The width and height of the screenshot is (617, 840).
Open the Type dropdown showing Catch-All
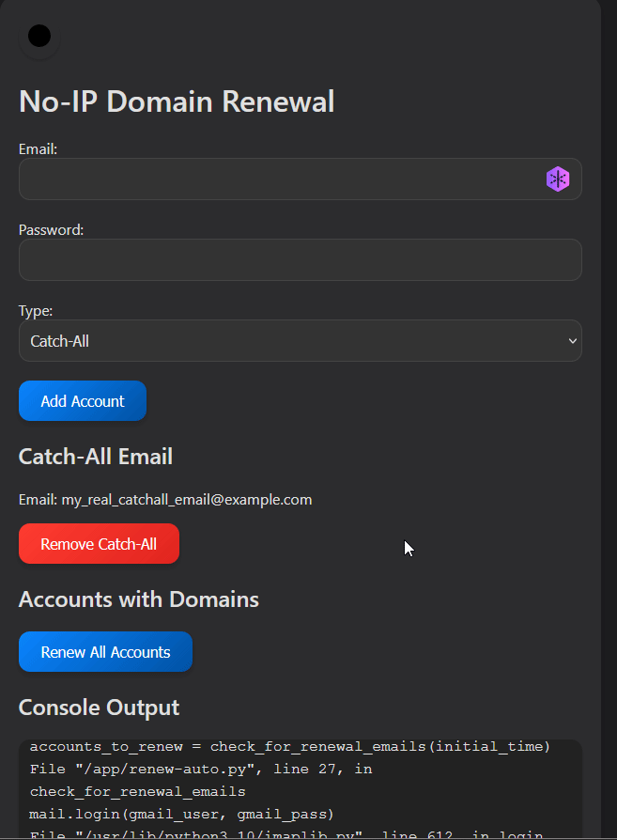click(300, 341)
